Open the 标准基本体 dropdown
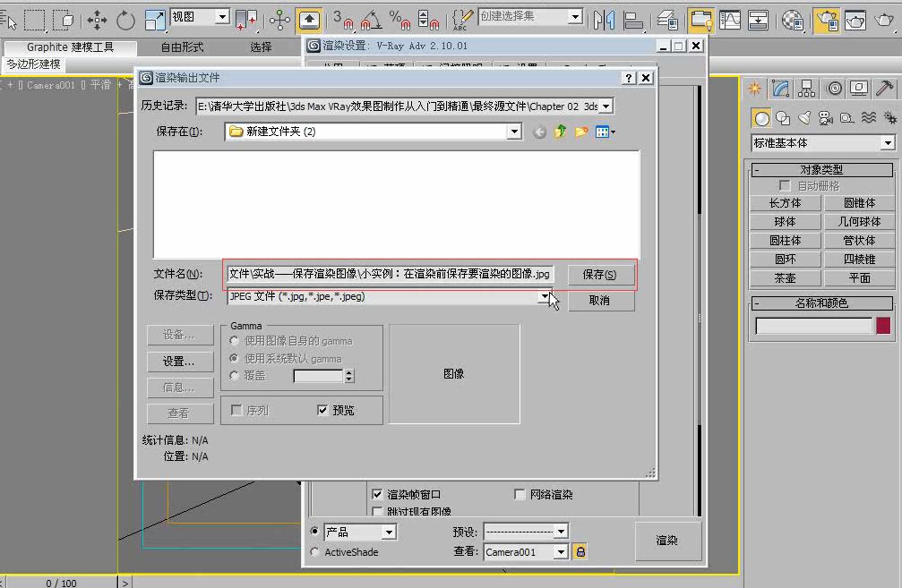 tap(888, 142)
